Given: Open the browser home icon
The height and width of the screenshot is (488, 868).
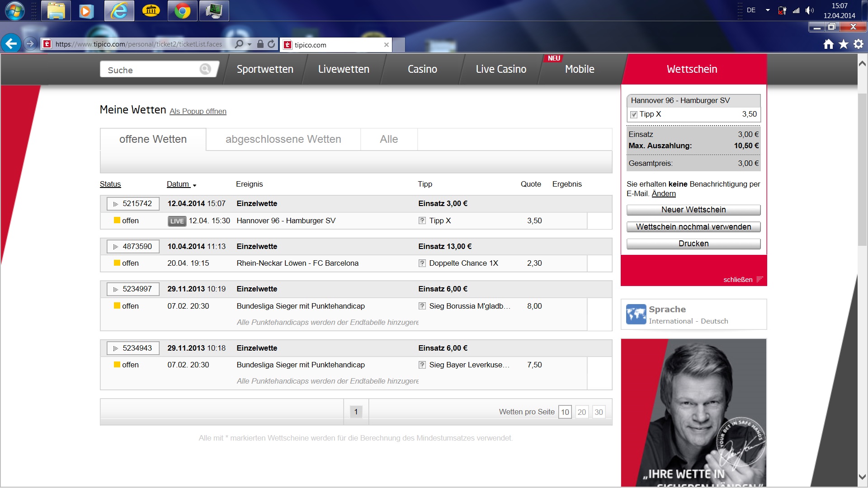Looking at the screenshot, I should tap(829, 44).
